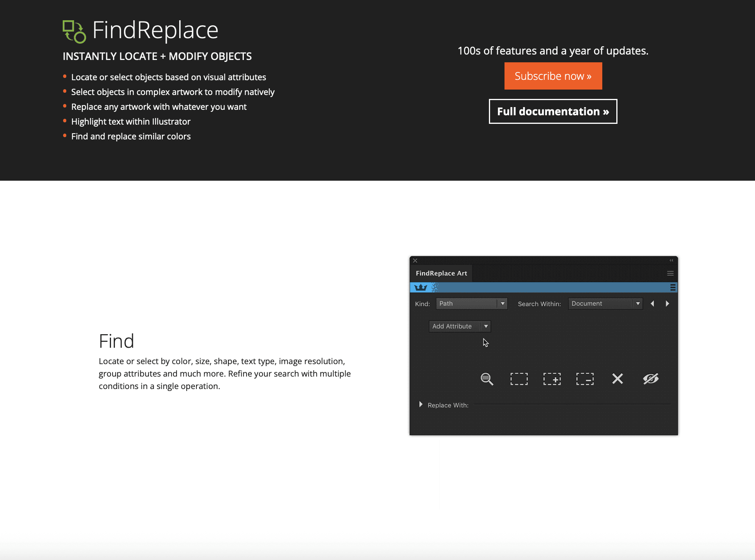The height and width of the screenshot is (560, 755).
Task: Go to next result with right arrow
Action: [x=667, y=303]
